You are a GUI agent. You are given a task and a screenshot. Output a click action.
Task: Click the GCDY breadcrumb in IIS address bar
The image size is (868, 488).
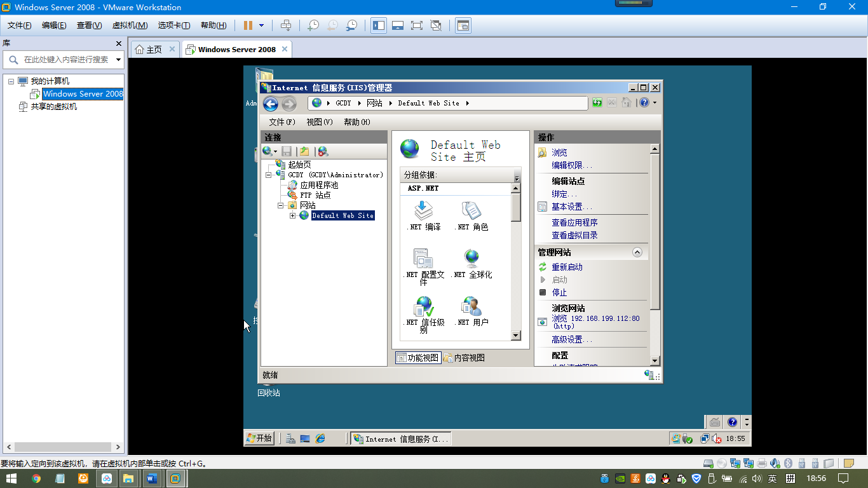pyautogui.click(x=343, y=103)
